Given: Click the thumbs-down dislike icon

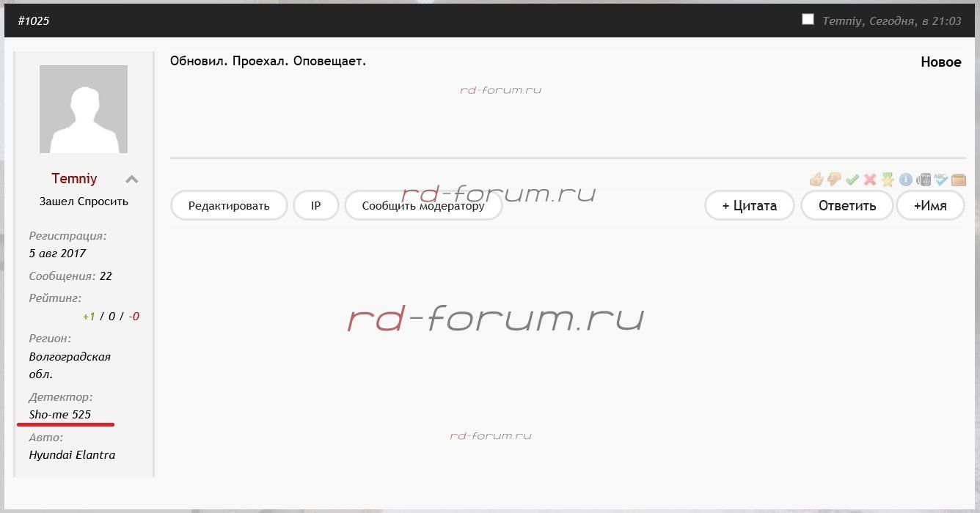Looking at the screenshot, I should coord(834,180).
